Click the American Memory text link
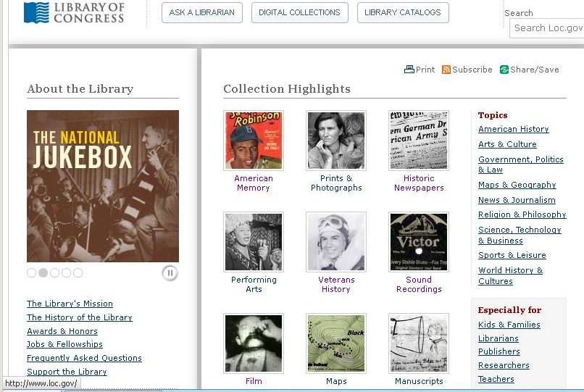The width and height of the screenshot is (584, 392). click(x=254, y=183)
